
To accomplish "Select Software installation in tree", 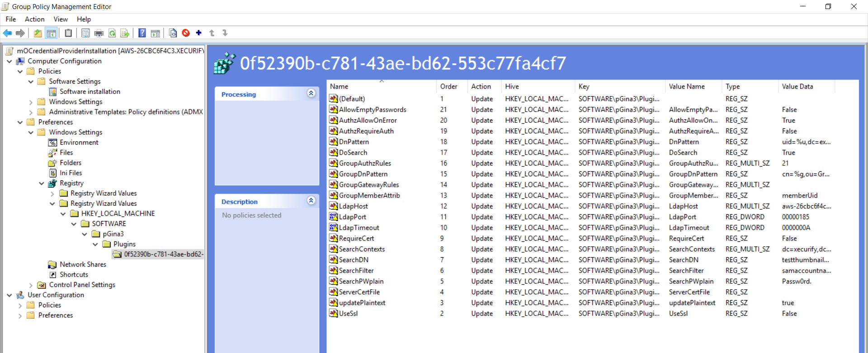I will [x=90, y=91].
